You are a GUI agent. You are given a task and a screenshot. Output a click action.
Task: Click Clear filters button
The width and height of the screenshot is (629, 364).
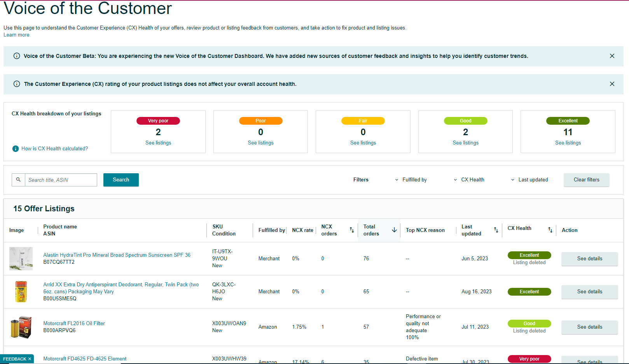click(x=587, y=180)
